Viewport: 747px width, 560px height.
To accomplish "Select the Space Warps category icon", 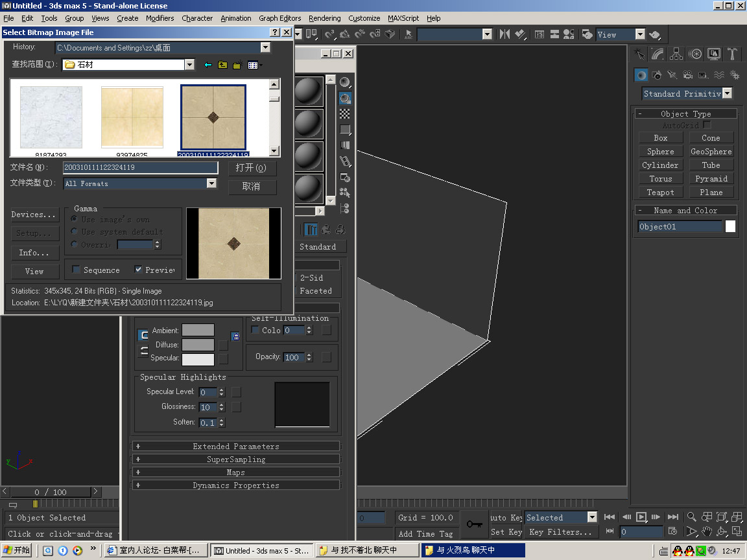I will pyautogui.click(x=719, y=75).
